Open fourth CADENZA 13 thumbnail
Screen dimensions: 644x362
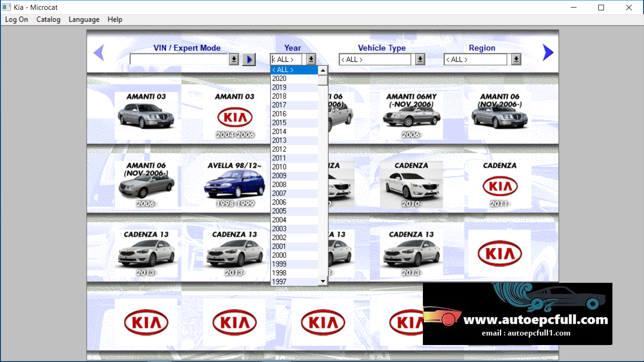click(x=411, y=254)
